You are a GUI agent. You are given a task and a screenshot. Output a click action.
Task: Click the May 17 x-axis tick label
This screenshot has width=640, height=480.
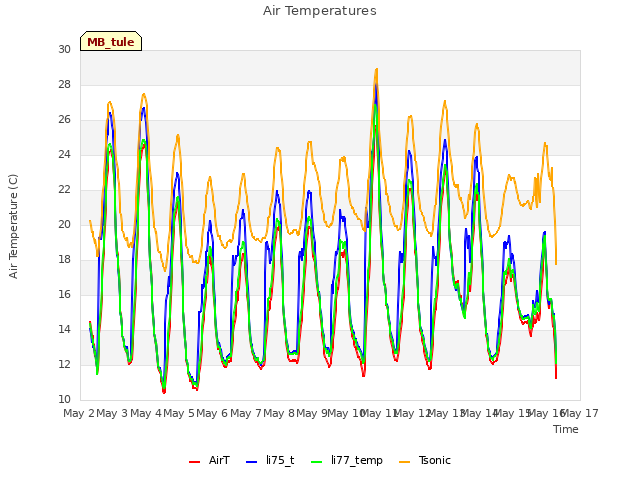coord(580,413)
